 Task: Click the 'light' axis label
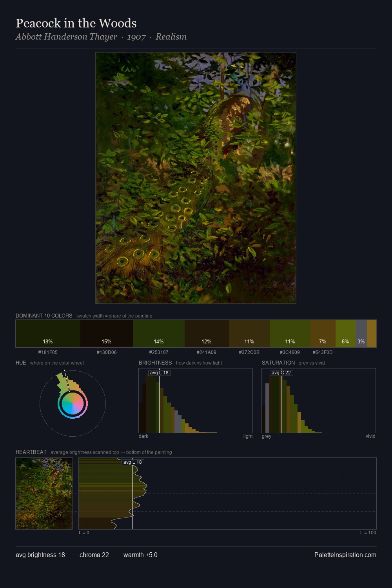pyautogui.click(x=248, y=436)
